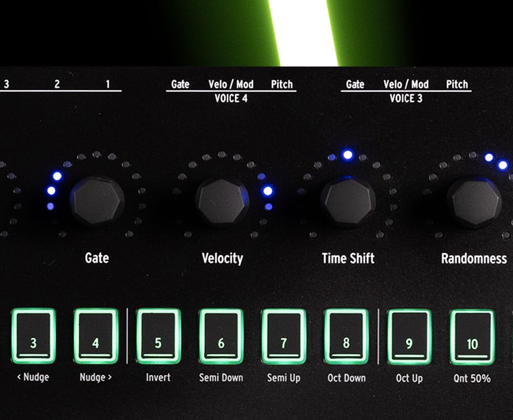
Task: Click the bright LED right of Velocity knob
Action: pos(267,191)
